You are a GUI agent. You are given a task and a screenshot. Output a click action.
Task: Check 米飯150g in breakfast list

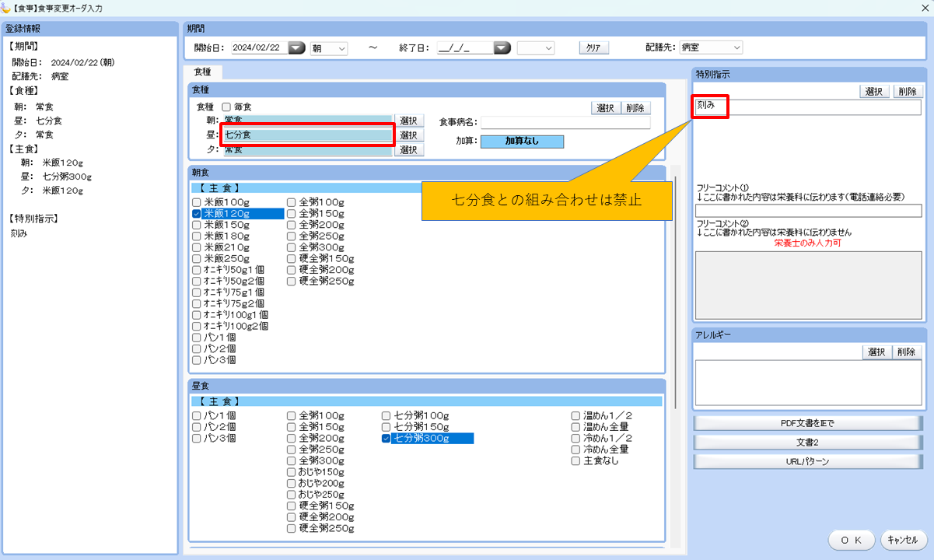click(197, 225)
